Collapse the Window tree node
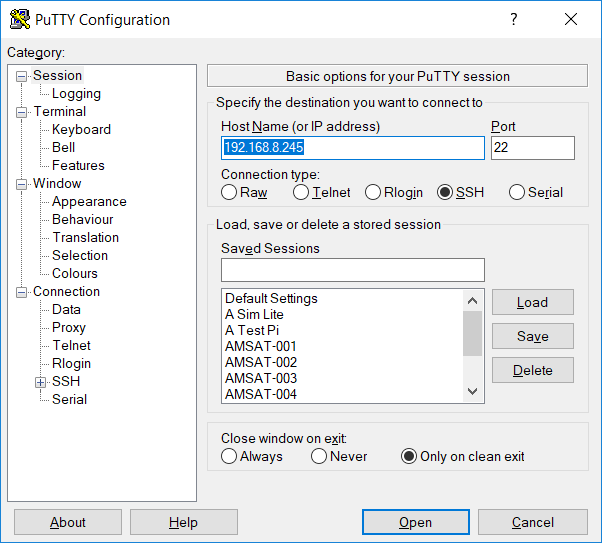602x543 pixels. click(x=22, y=184)
